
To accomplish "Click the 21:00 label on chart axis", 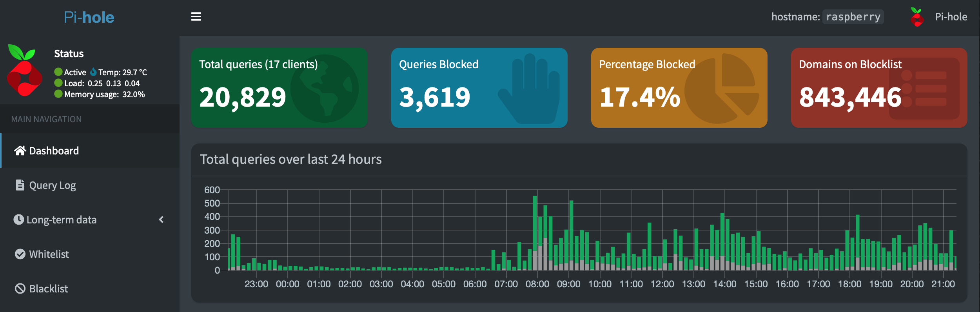I will (x=943, y=284).
